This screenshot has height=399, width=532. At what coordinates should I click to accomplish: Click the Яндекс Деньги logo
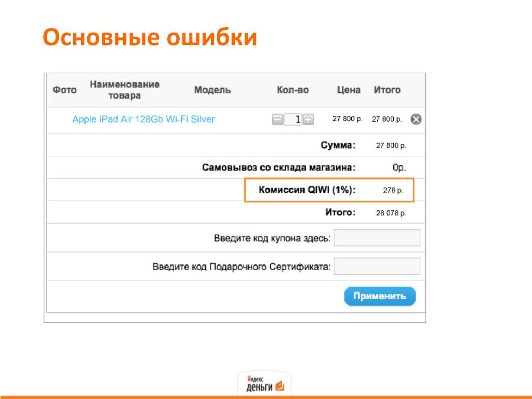(x=264, y=383)
